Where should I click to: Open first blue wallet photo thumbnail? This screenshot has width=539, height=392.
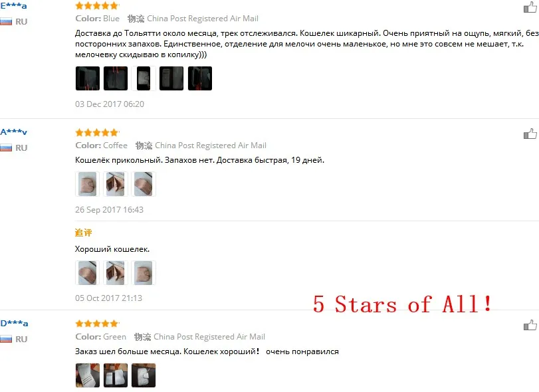tap(88, 78)
